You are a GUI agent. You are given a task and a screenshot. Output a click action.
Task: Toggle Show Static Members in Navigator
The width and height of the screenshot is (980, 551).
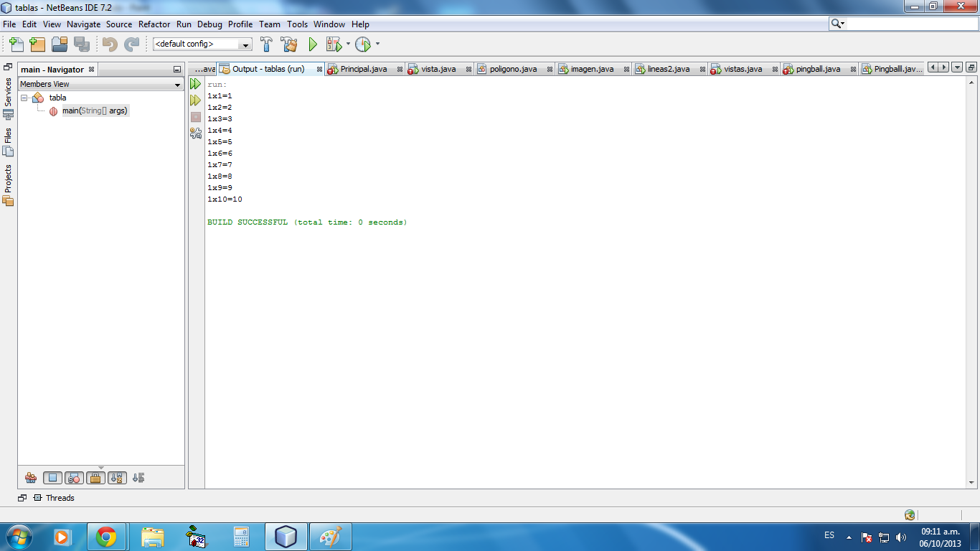[73, 477]
